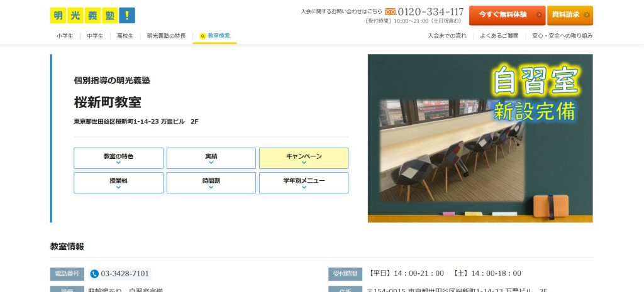Click the magnifier icon beside 教室検索

click(x=203, y=36)
